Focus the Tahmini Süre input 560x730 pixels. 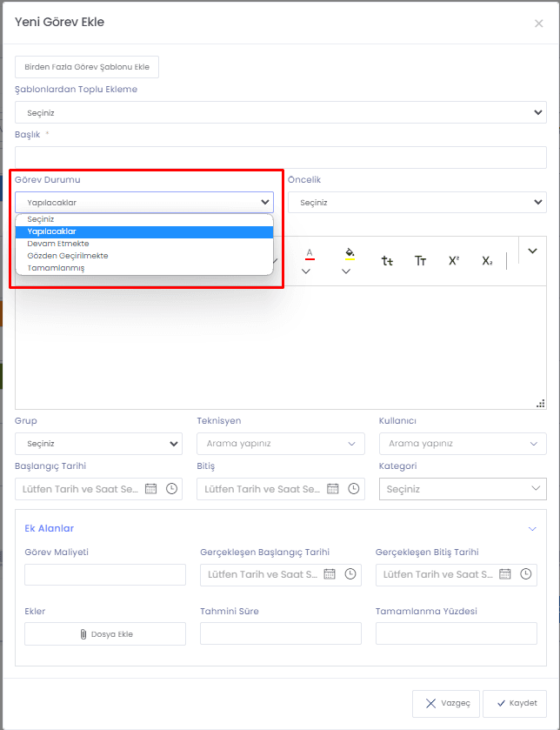coord(281,633)
